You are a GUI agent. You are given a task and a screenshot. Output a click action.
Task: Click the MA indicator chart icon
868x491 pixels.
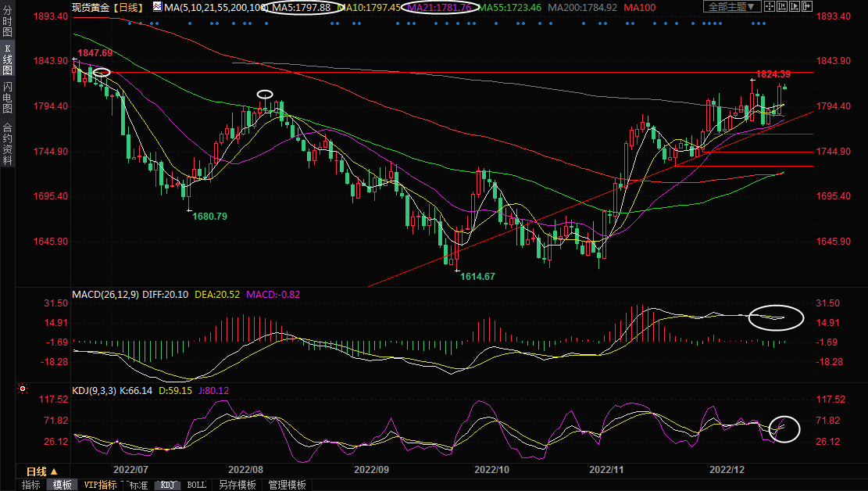pyautogui.click(x=158, y=7)
